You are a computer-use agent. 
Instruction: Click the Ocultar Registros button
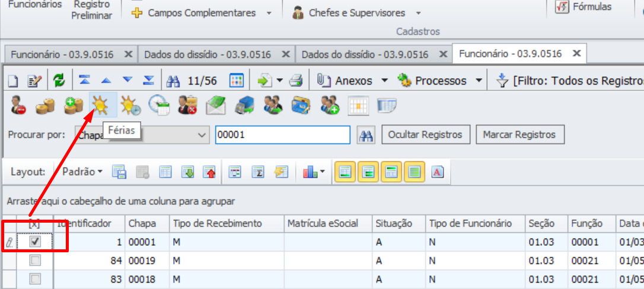click(426, 134)
